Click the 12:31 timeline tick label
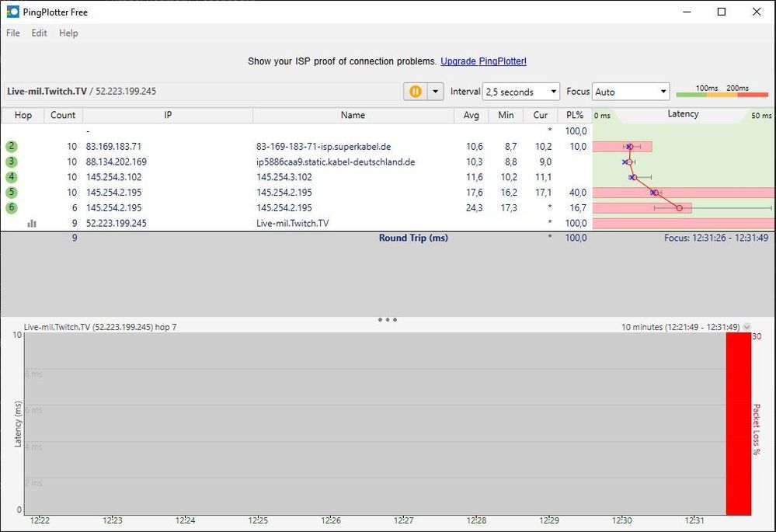Image resolution: width=776 pixels, height=532 pixels. (694, 520)
